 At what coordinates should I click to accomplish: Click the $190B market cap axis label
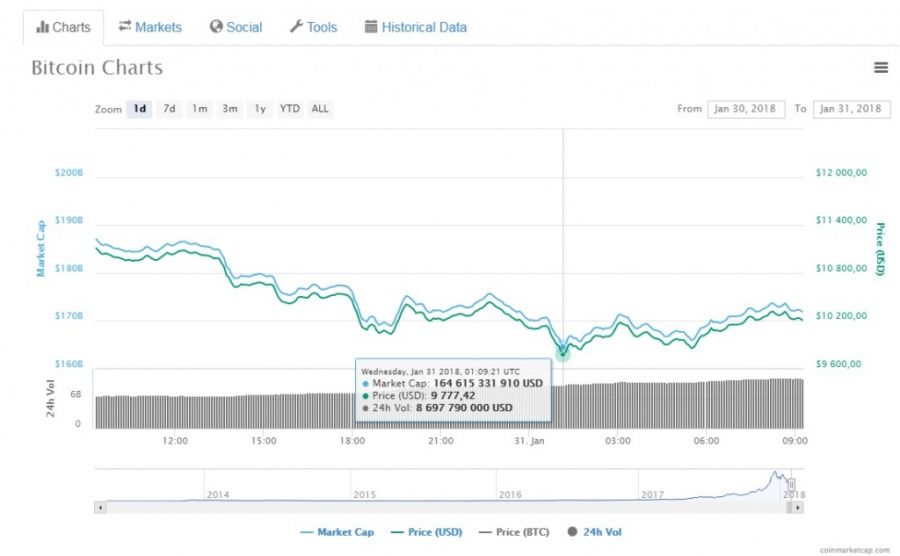69,220
